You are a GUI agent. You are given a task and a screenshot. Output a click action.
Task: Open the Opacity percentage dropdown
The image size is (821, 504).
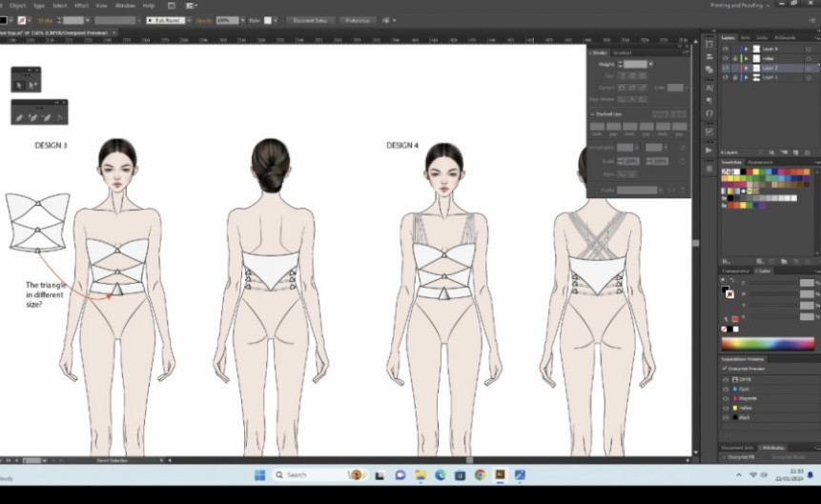[242, 20]
